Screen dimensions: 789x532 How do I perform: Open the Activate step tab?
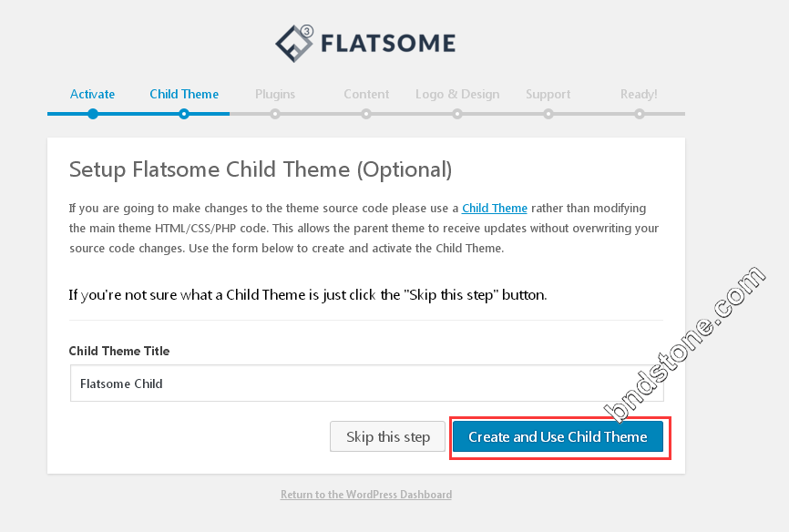pyautogui.click(x=93, y=94)
